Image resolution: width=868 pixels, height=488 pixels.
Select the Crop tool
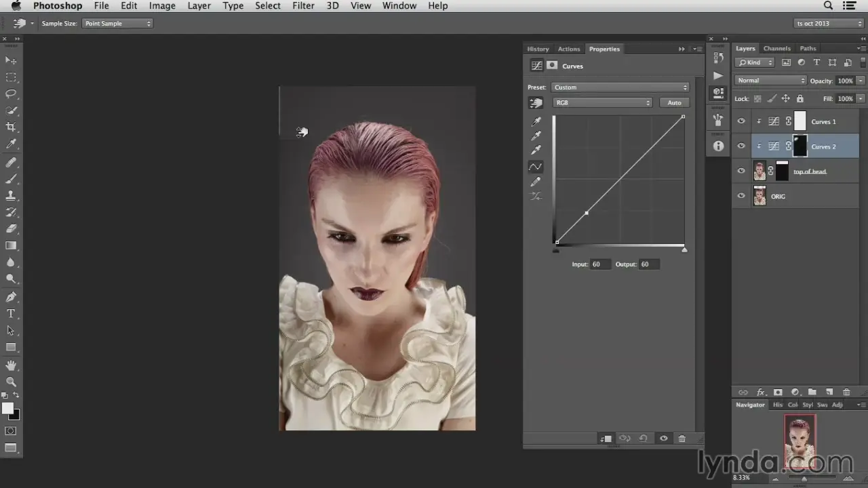11,127
